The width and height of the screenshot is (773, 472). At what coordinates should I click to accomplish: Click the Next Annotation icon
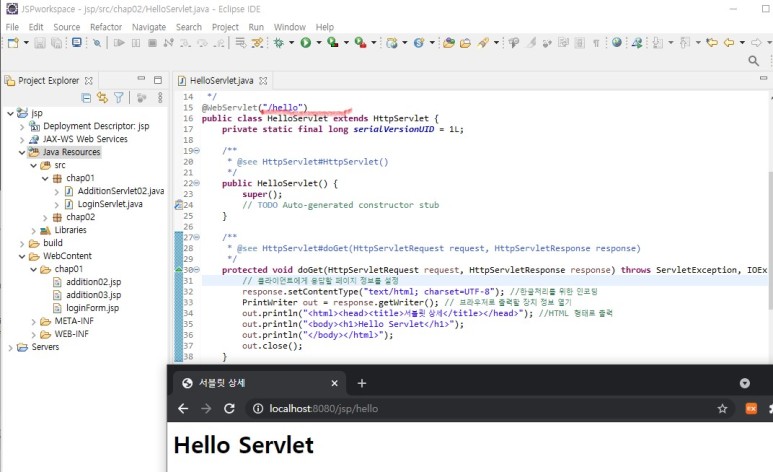pyautogui.click(x=658, y=43)
